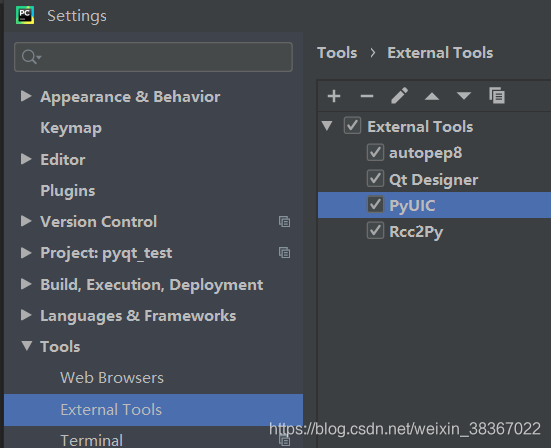Click the Version Control label

click(98, 222)
